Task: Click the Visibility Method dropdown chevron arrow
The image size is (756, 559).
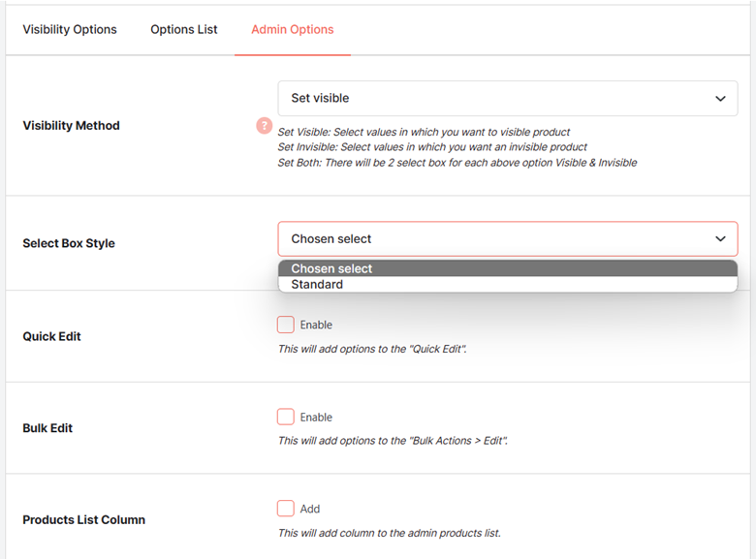Action: coord(720,99)
